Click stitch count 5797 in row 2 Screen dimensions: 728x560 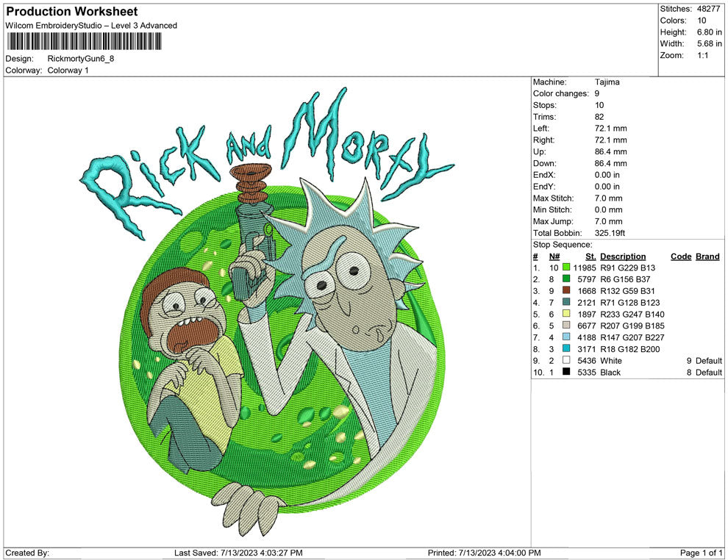[587, 279]
